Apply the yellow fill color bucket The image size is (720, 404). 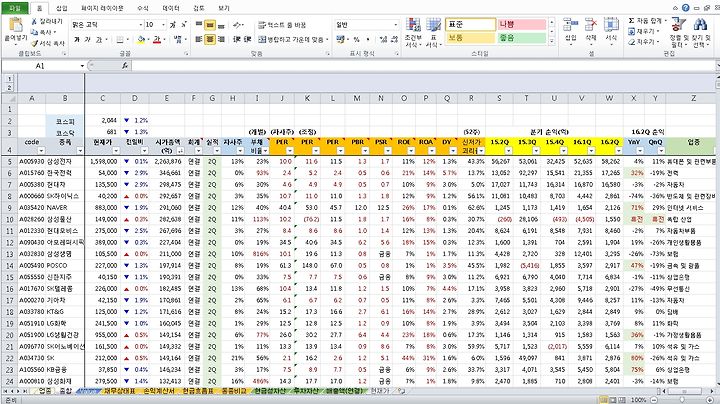pos(141,40)
